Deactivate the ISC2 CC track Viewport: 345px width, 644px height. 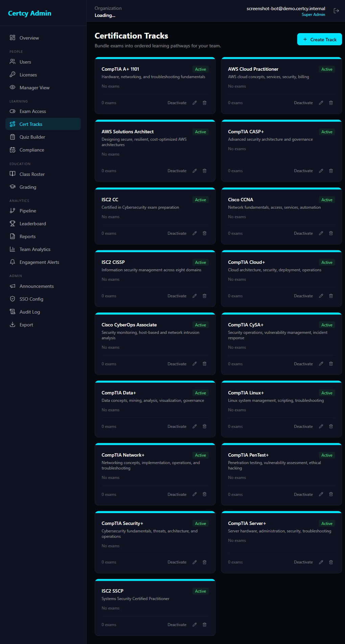pos(177,233)
